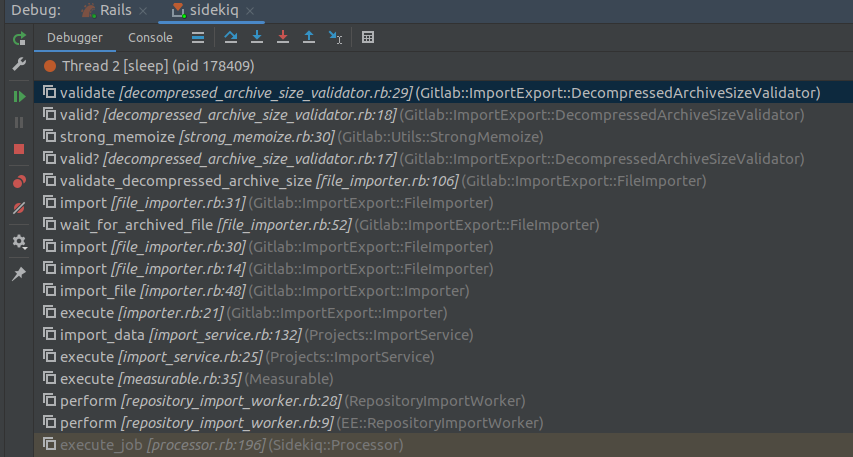Select import_data frame at import_service.rb:132
853x457 pixels.
click(x=443, y=335)
